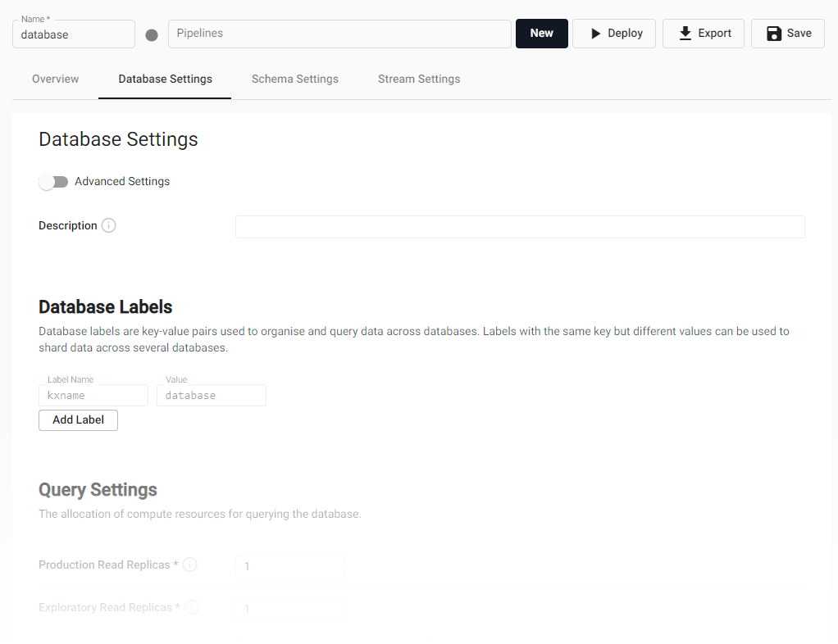Select the Database Settings tab
Image resolution: width=838 pixels, height=644 pixels.
click(165, 79)
